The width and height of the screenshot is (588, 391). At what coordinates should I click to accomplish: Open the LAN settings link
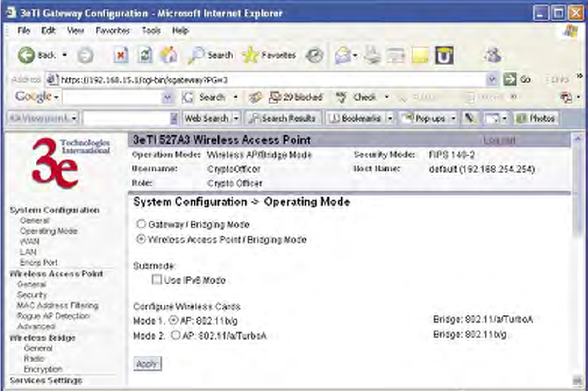coord(28,252)
